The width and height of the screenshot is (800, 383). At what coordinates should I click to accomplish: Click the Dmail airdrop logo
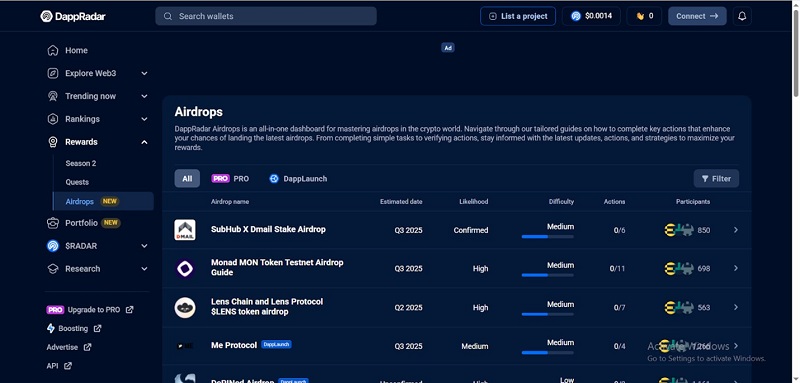click(x=185, y=230)
